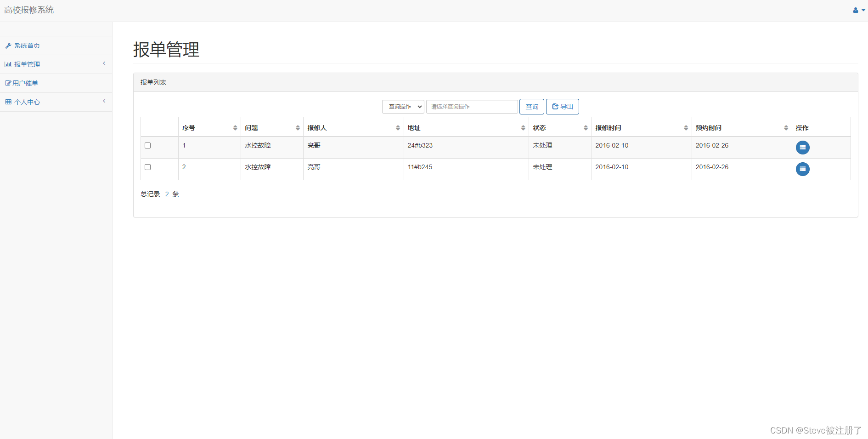This screenshot has width=868, height=439.
Task: Sort table by 报修时间 column arrows
Action: coord(686,128)
